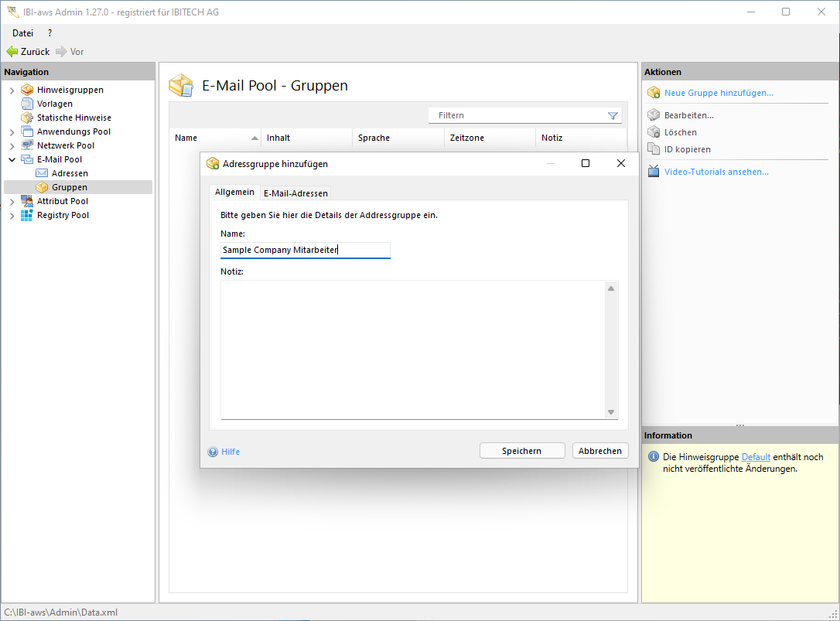Click the Adressen envelope icon
840x621 pixels.
tap(42, 173)
